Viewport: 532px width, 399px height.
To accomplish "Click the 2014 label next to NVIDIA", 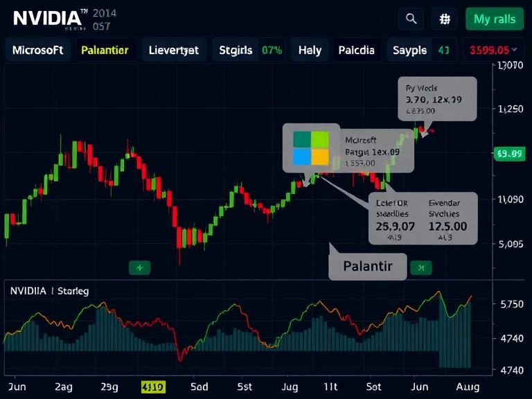I will tap(105, 14).
